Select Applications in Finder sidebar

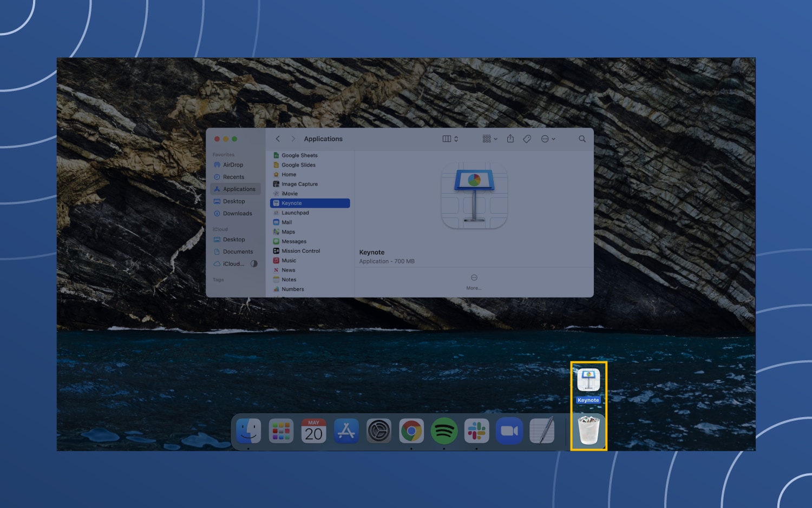point(235,189)
